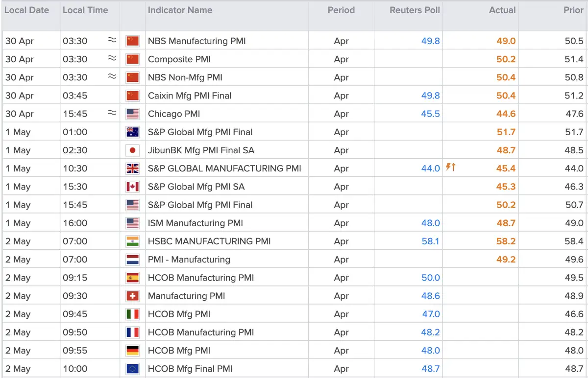Click the Japan flag beside JibunBK Mfg PMI
The width and height of the screenshot is (588, 378).
132,150
